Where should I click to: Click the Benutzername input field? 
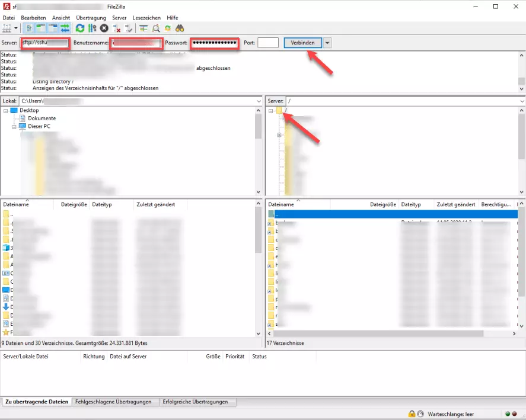[136, 43]
